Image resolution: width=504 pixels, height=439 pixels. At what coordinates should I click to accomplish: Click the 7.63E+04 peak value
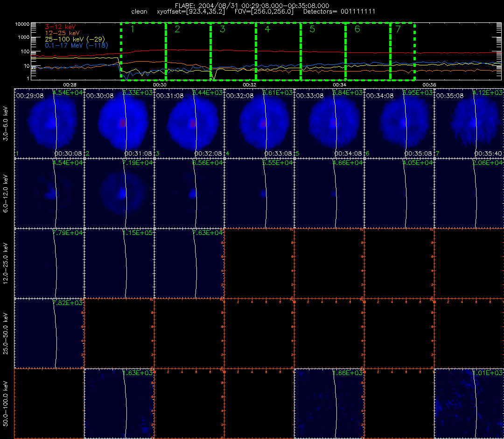tap(208, 233)
